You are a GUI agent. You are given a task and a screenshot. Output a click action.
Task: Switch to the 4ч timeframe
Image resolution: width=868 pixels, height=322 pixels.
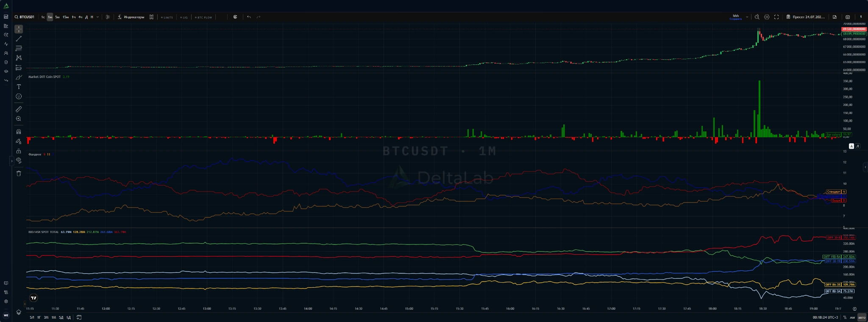(x=80, y=17)
